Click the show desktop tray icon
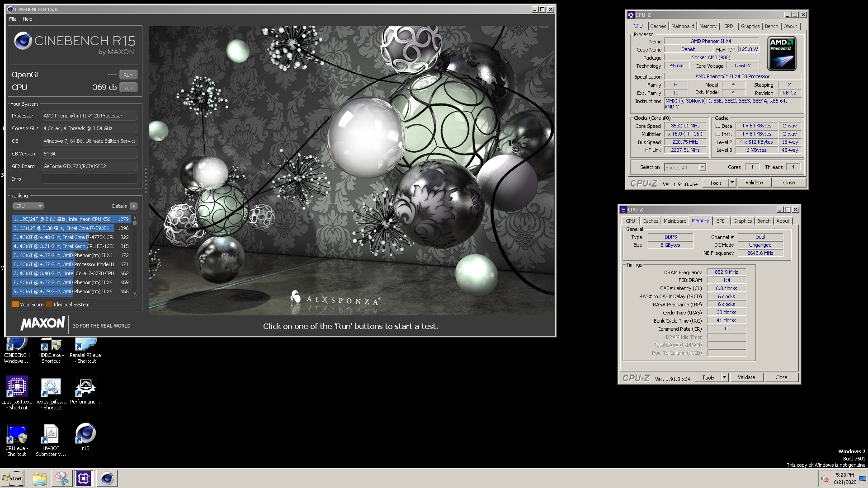Image resolution: width=868 pixels, height=488 pixels. (863, 479)
